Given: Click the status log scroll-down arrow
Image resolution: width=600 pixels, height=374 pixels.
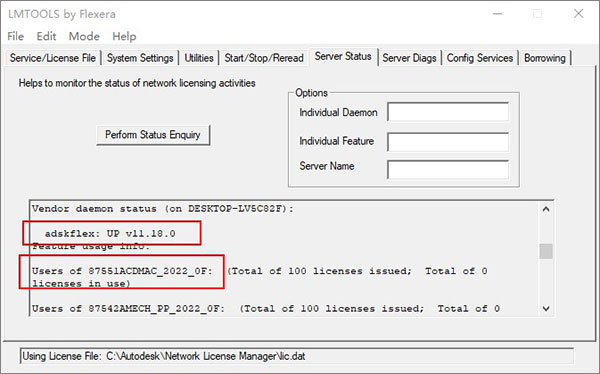Looking at the screenshot, I should (546, 308).
